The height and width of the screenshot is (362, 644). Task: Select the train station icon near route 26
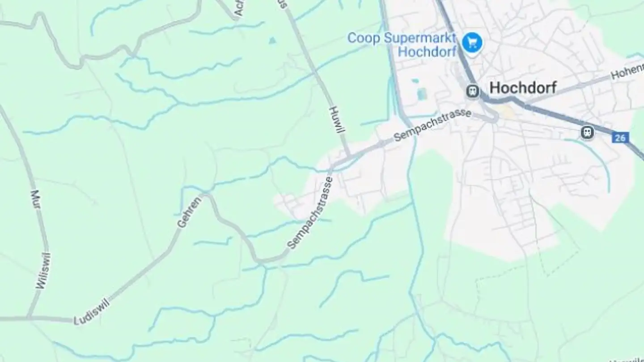[587, 132]
